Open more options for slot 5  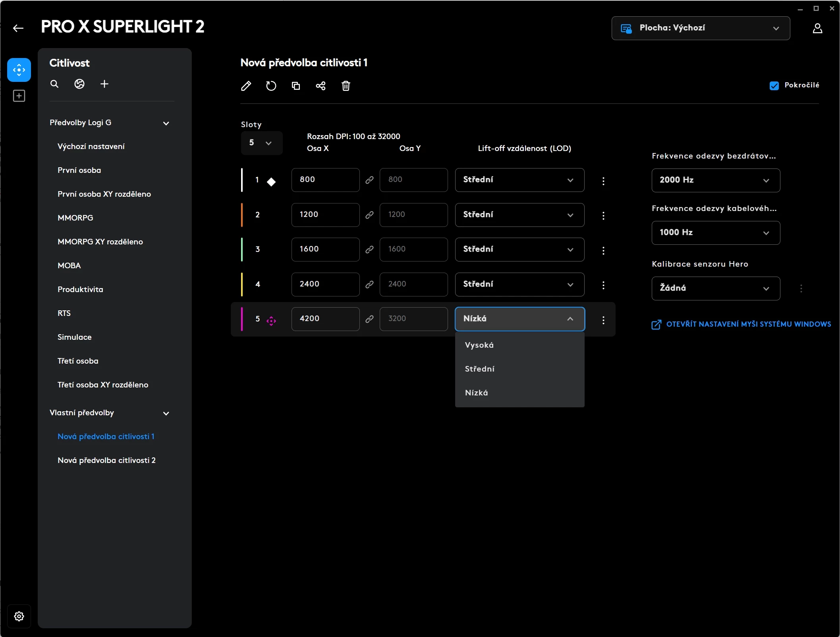[x=603, y=320]
